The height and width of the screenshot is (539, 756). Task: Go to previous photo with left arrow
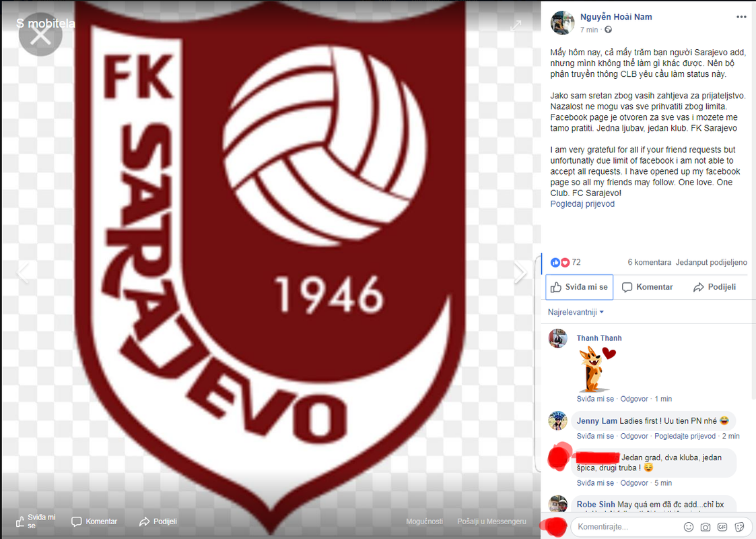pyautogui.click(x=23, y=273)
